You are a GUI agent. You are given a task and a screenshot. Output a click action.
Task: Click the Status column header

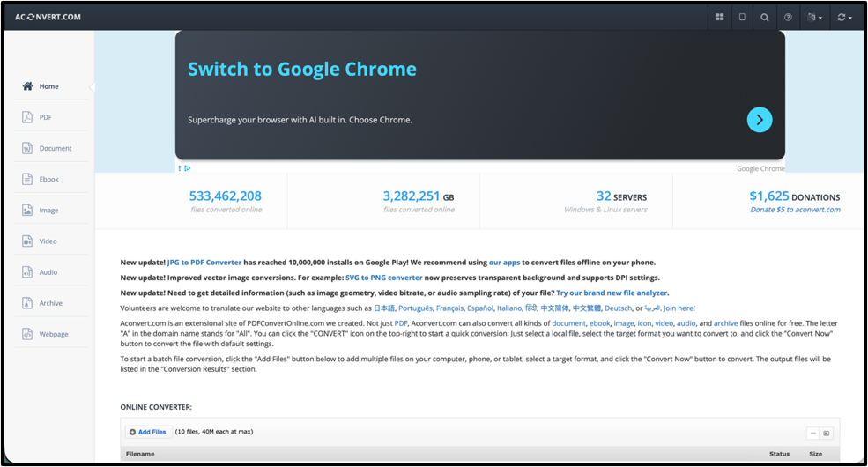click(x=779, y=454)
